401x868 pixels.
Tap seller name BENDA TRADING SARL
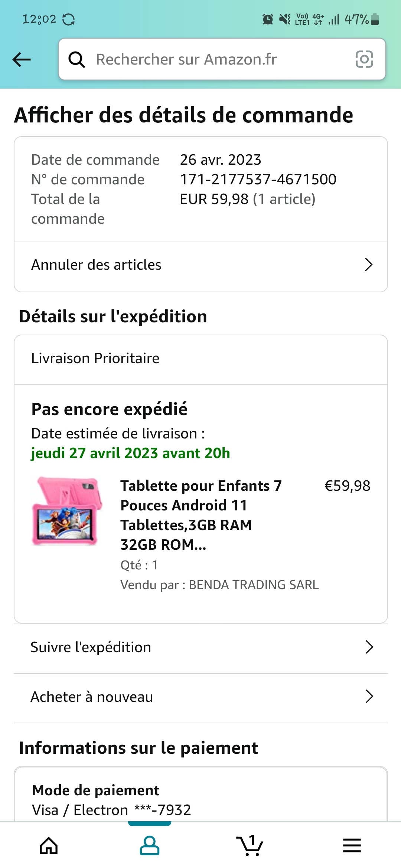point(254,585)
